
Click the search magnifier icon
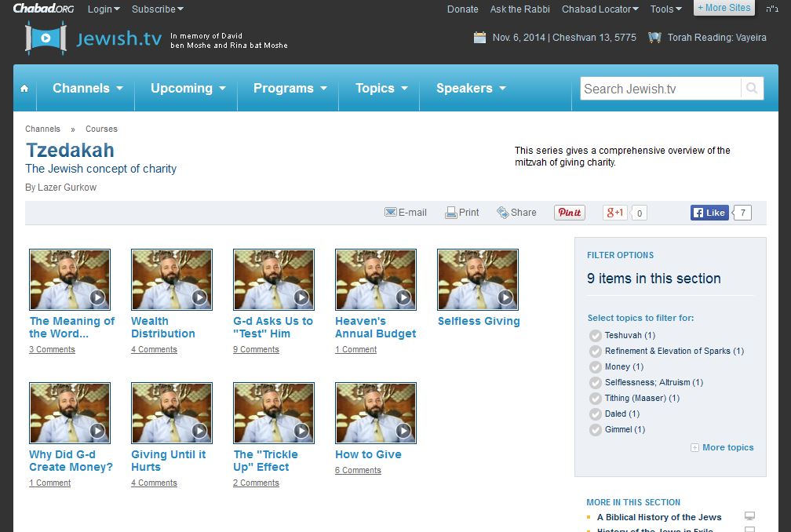click(x=752, y=89)
